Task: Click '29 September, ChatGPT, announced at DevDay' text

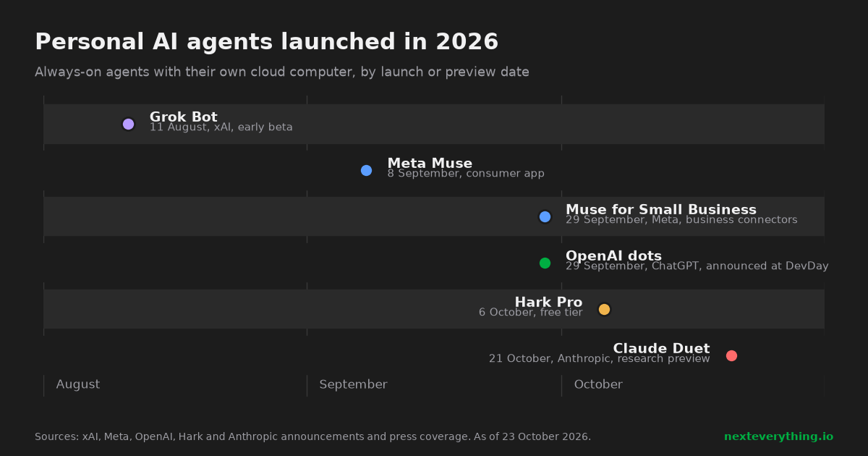Action: tap(697, 266)
